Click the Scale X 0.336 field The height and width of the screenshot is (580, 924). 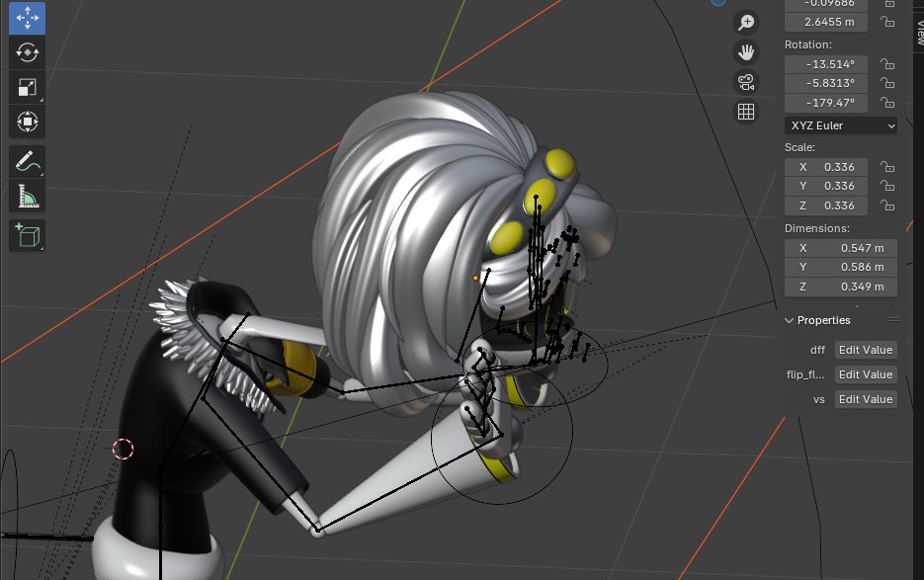825,167
